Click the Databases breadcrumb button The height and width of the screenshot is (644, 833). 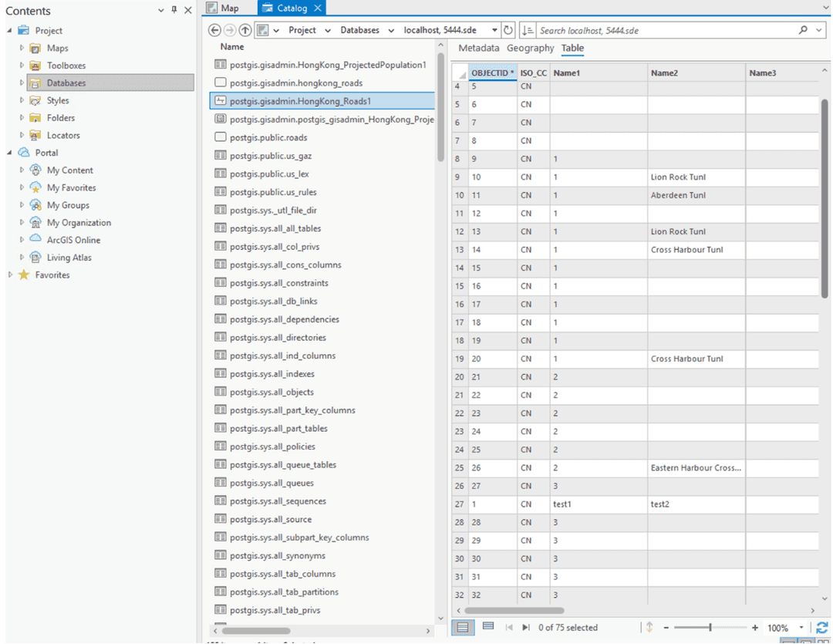pos(362,30)
